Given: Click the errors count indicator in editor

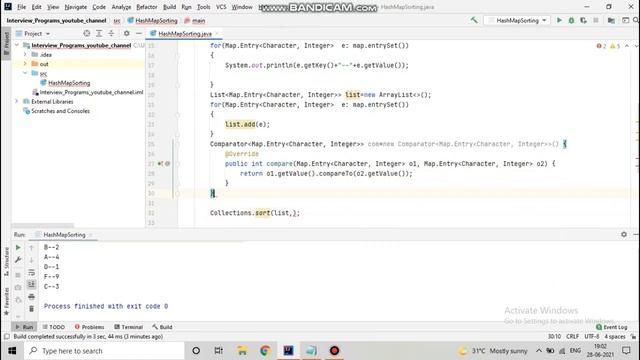Looking at the screenshot, I should [x=601, y=46].
